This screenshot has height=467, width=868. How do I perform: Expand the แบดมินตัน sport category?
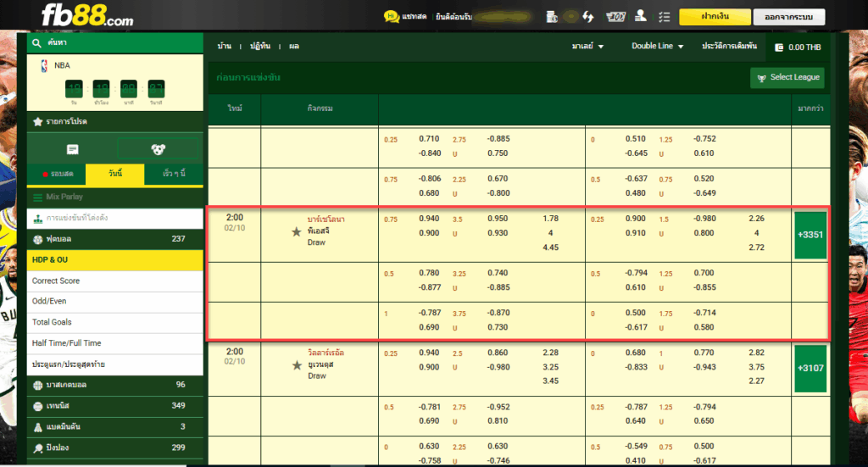click(x=115, y=427)
